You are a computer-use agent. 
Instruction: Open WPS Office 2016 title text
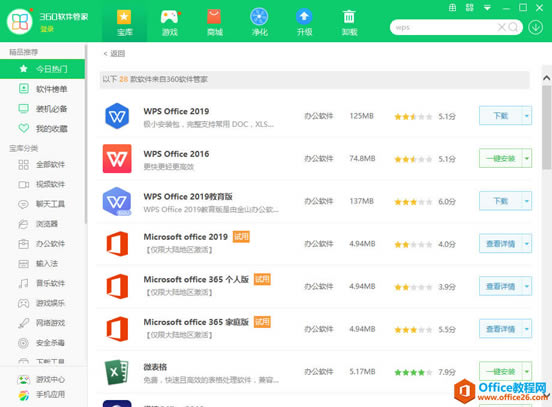coord(176,154)
